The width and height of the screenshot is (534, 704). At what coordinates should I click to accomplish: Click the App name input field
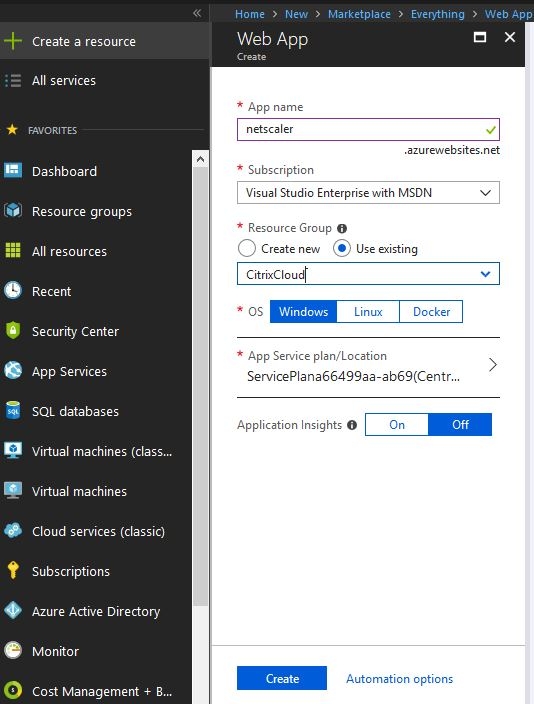pyautogui.click(x=368, y=129)
